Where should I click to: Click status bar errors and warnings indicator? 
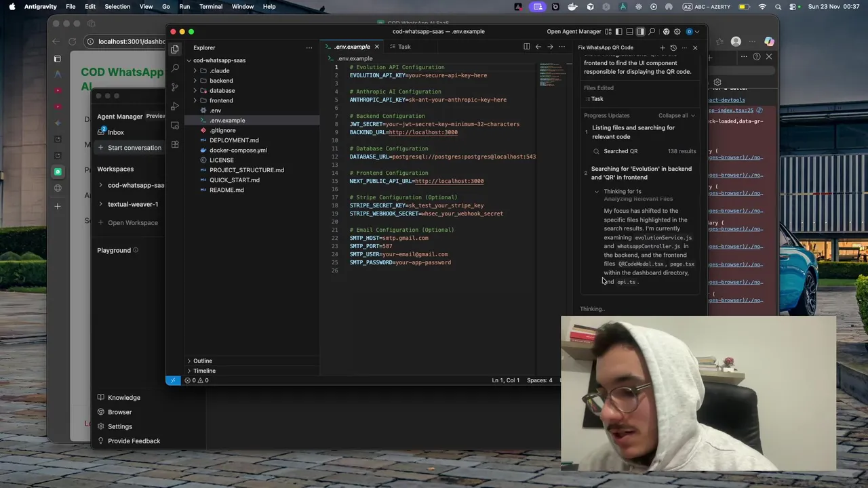pyautogui.click(x=197, y=380)
